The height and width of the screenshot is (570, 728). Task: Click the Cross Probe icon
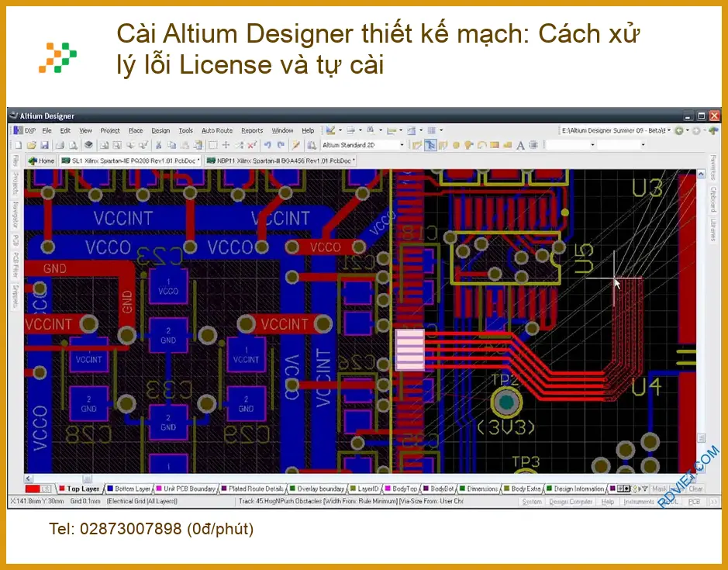[295, 145]
